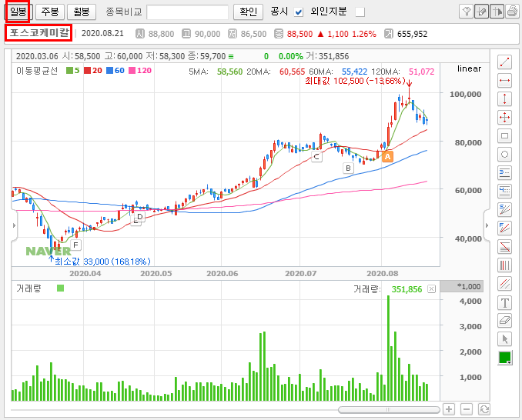Select the cross line drawing tool

tap(505, 118)
